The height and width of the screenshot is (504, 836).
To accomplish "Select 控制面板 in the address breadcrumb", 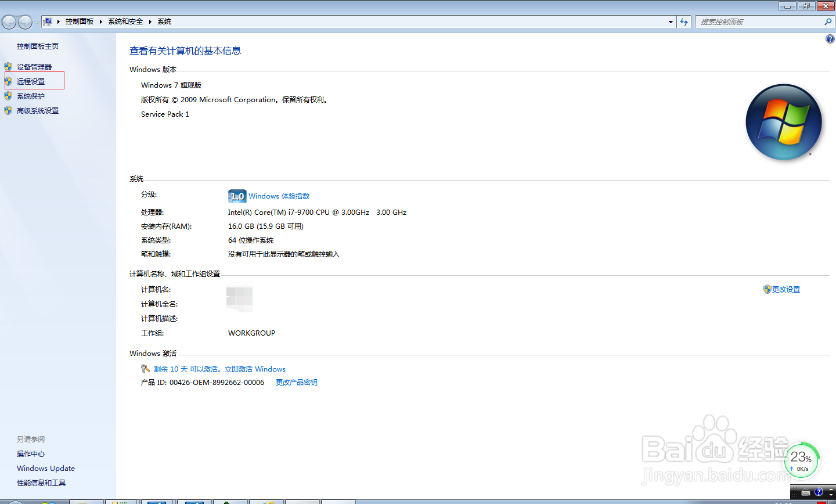I will (x=80, y=21).
